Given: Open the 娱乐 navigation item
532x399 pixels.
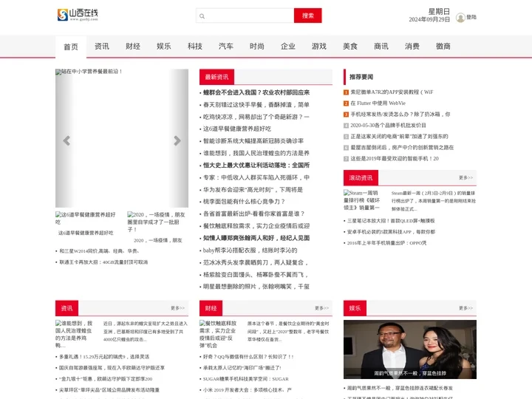Looking at the screenshot, I should tap(164, 47).
